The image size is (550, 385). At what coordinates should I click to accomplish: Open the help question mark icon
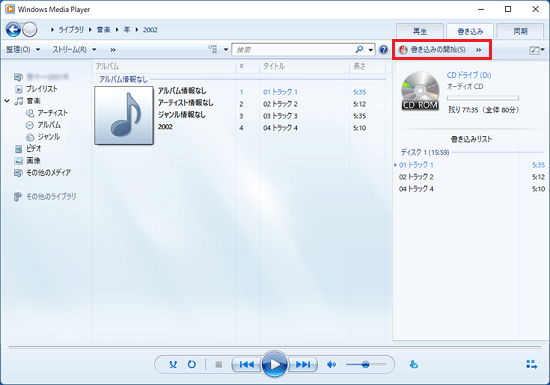click(x=384, y=50)
